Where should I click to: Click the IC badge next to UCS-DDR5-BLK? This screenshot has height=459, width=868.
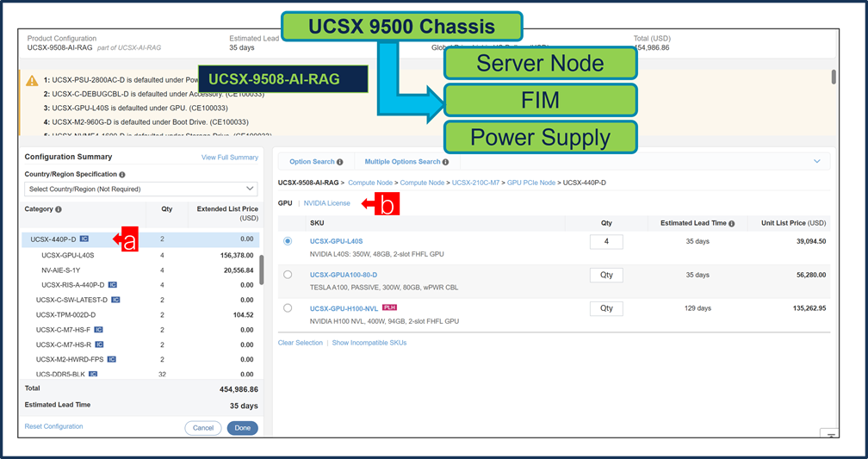93,375
